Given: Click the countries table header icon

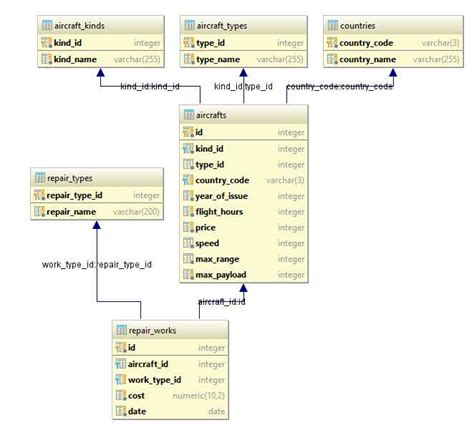Looking at the screenshot, I should tap(333, 25).
